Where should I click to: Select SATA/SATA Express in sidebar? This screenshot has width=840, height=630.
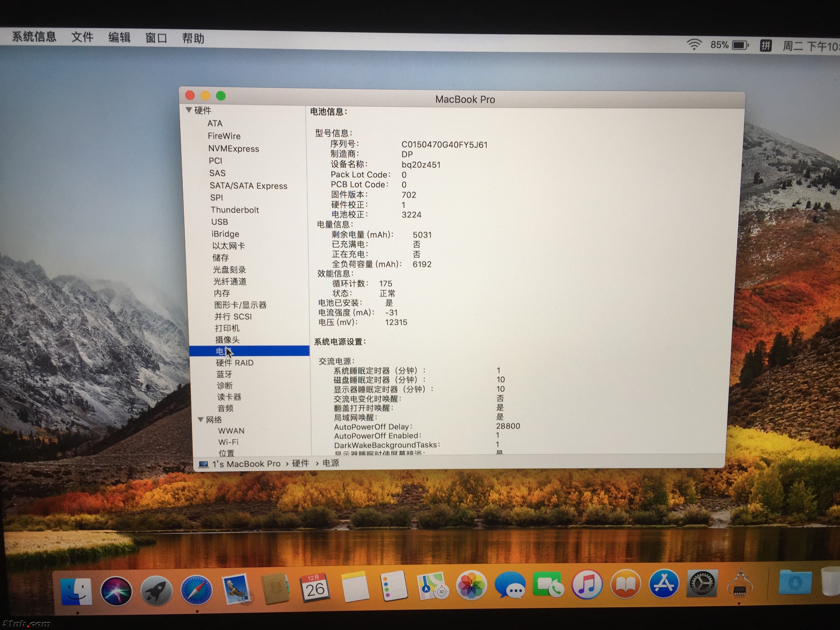[248, 186]
